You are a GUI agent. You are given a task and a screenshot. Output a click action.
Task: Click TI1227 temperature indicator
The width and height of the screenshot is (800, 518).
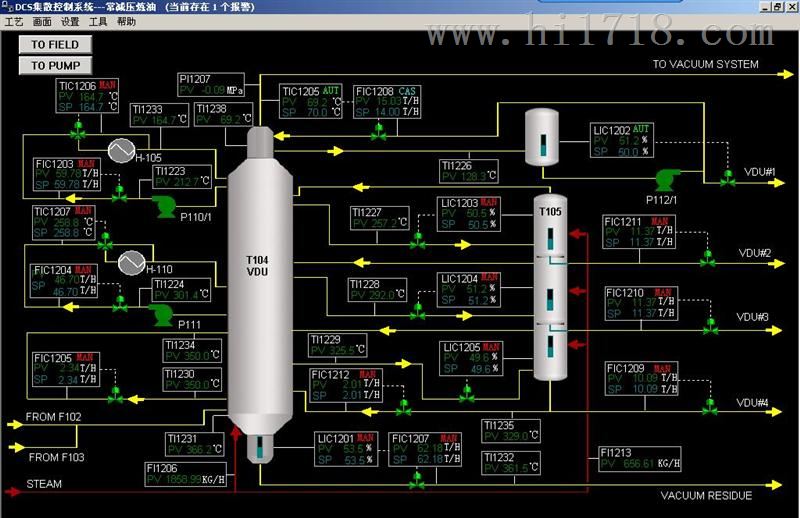380,218
